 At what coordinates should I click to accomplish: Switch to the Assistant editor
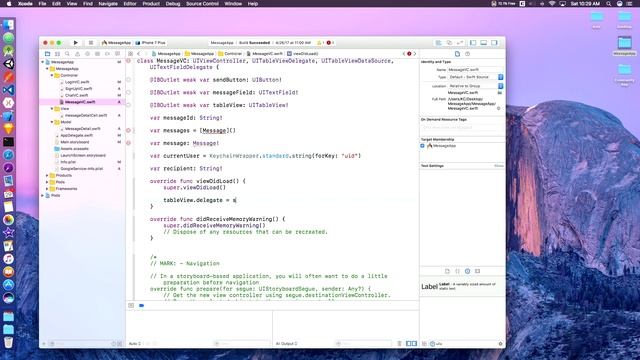449,42
